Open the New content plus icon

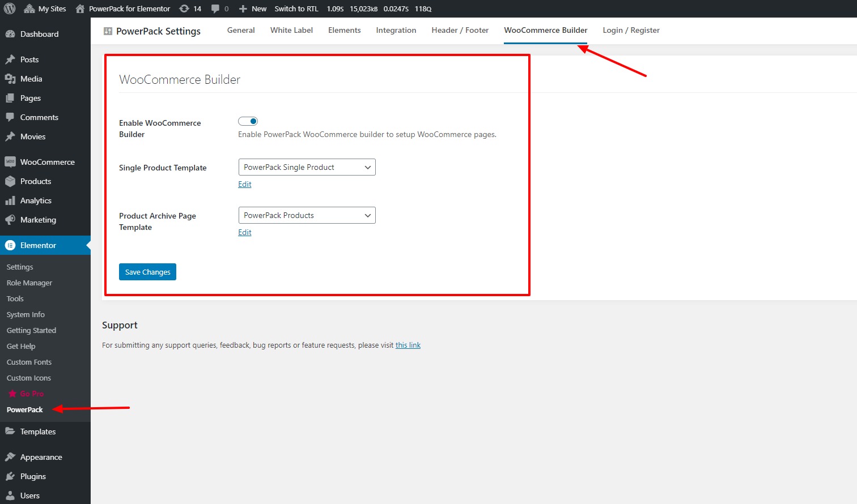point(244,8)
